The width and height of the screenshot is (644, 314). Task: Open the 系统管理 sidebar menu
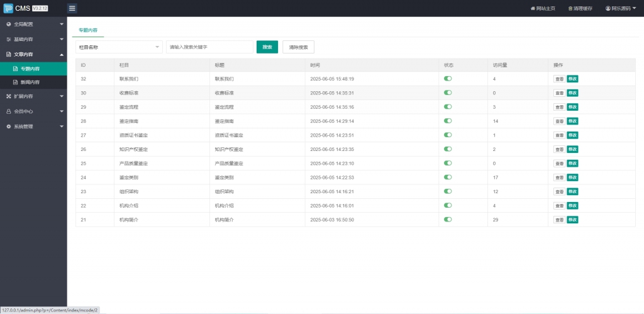[33, 126]
